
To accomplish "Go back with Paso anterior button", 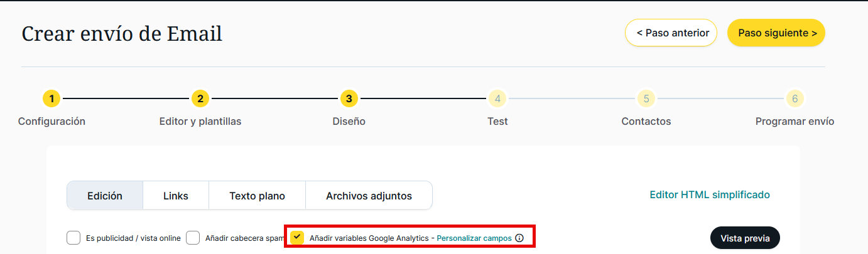I will pyautogui.click(x=671, y=33).
